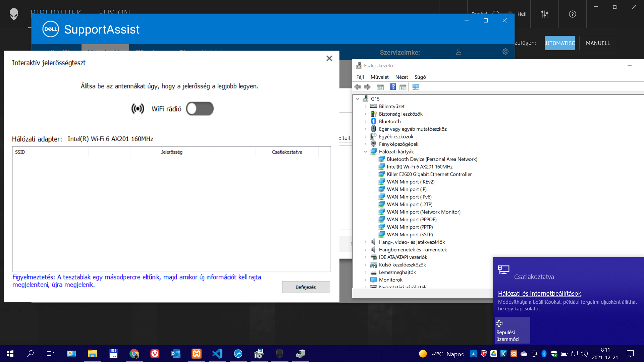Image resolution: width=644 pixels, height=362 pixels.
Task: Select WAN Miniport (SSTP)
Action: point(410,235)
